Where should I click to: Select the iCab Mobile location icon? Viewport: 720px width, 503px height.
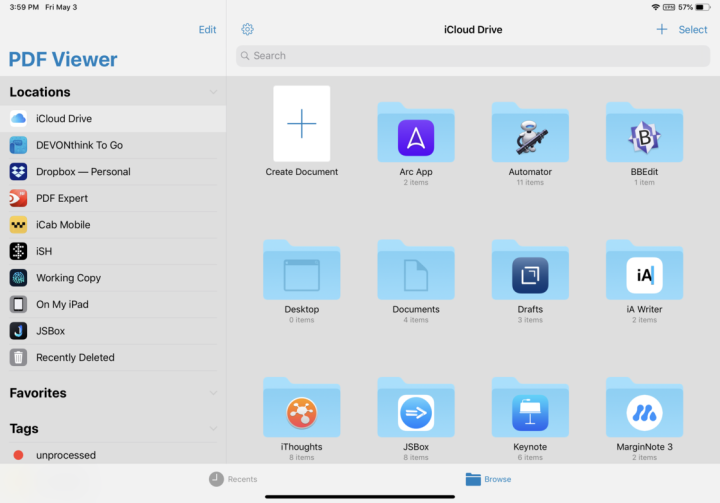(x=18, y=225)
